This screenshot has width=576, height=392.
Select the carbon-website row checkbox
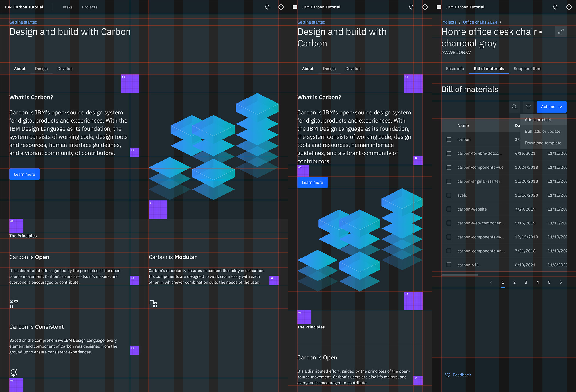coord(449,209)
